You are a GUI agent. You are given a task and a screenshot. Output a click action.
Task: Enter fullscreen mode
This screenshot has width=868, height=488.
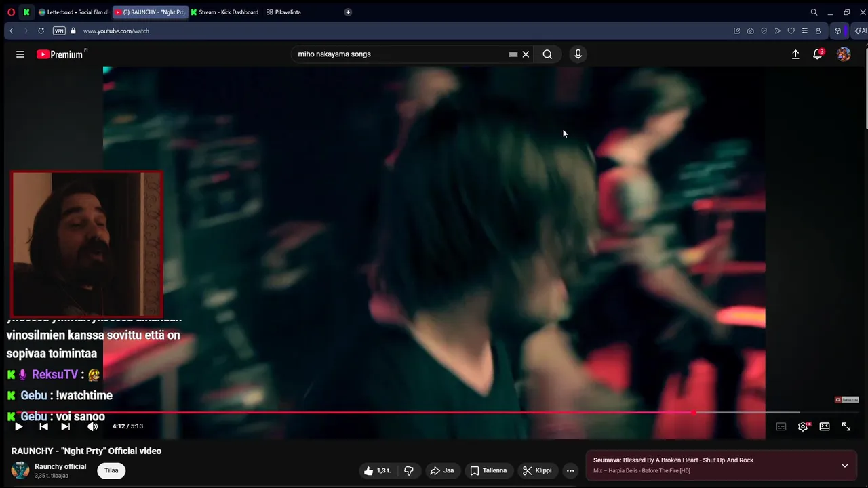tap(846, 426)
